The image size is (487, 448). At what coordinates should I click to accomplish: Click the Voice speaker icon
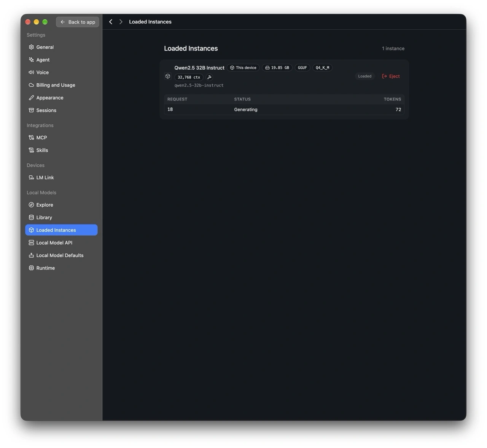point(31,72)
